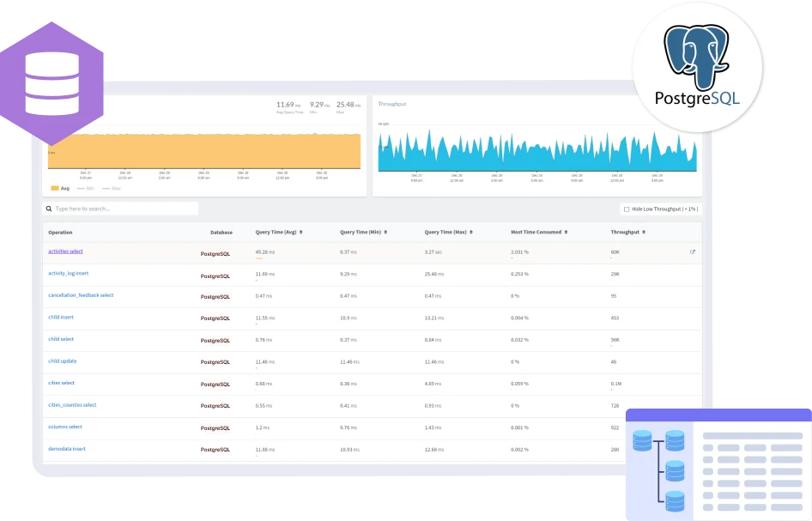Toggle the Max legend entry in chart

click(112, 189)
